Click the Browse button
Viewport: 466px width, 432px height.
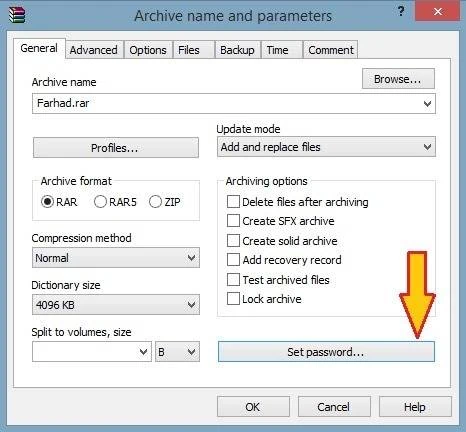point(398,79)
